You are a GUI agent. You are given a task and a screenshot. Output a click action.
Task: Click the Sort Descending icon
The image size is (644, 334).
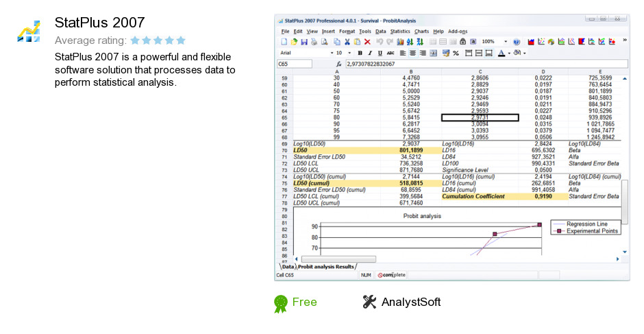click(420, 42)
